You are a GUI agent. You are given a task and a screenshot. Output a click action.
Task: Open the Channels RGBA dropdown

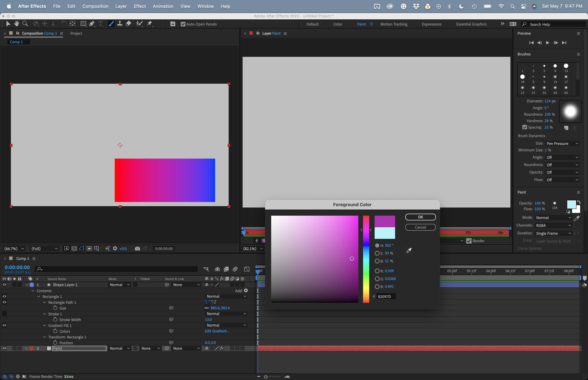pos(553,225)
